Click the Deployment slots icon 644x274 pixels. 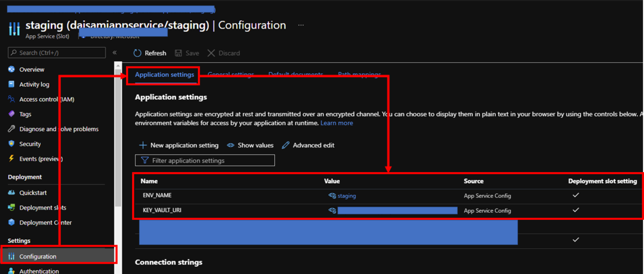[x=11, y=208]
